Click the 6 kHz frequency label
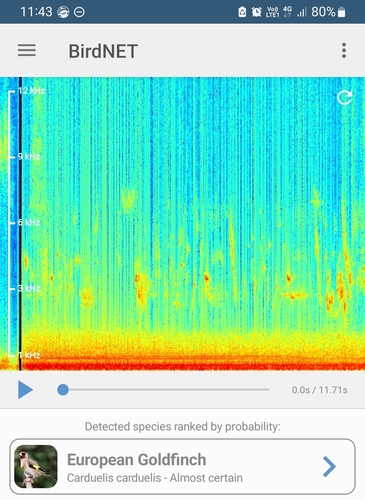This screenshot has height=500, width=365. coord(29,222)
